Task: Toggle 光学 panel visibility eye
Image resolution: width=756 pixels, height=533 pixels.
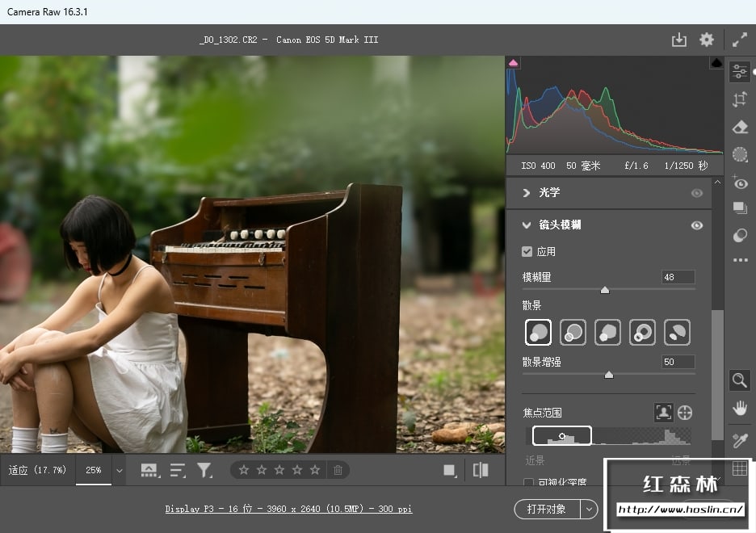Action: (x=697, y=193)
